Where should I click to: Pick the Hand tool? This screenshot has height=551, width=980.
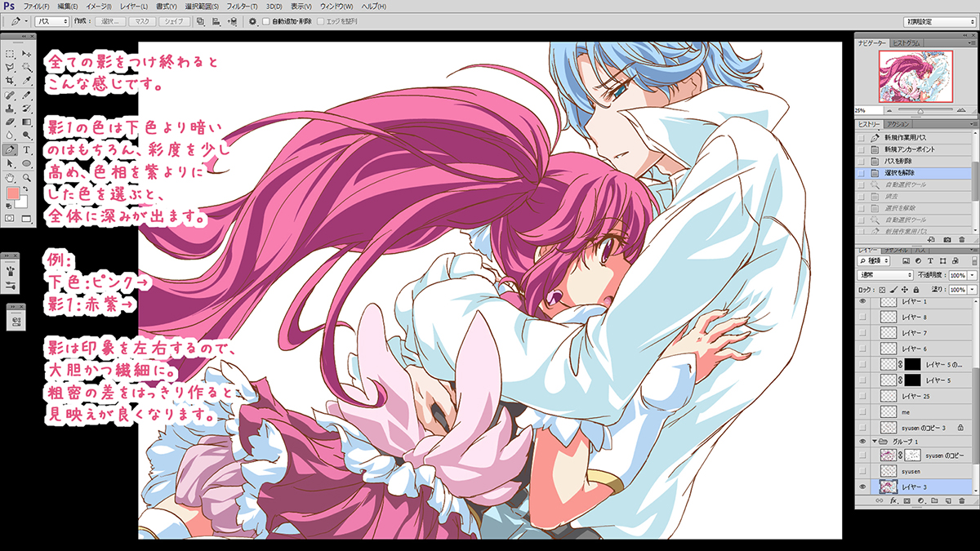(x=10, y=177)
